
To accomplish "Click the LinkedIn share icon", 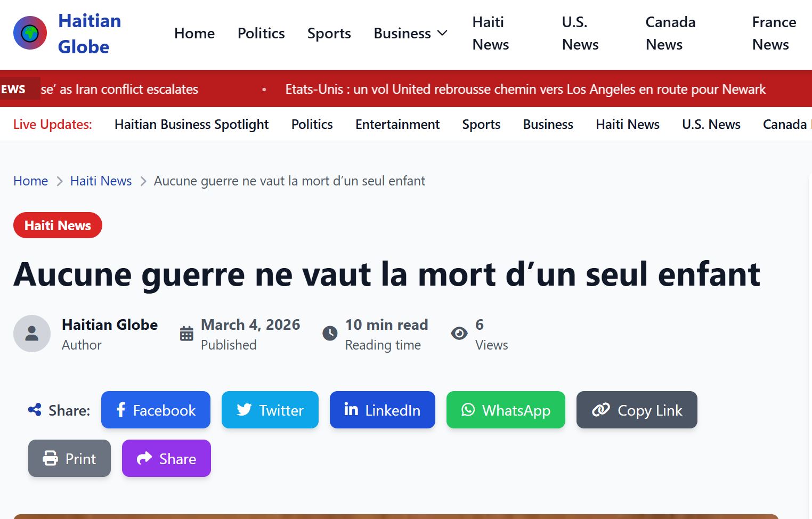I will coord(351,409).
